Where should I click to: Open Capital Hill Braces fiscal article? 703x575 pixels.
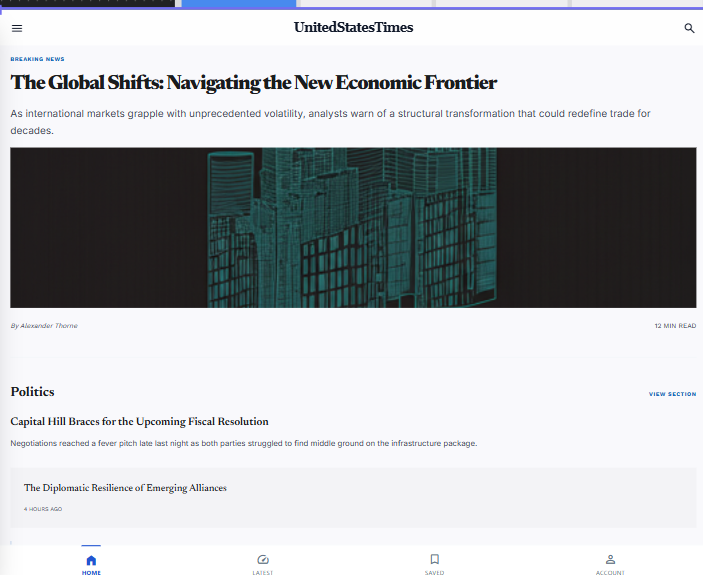click(x=139, y=422)
